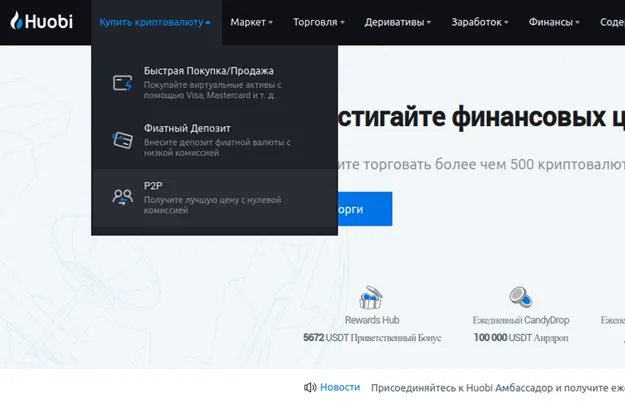Select Быстрая Покупка/Продажа menu entry

coord(208,71)
